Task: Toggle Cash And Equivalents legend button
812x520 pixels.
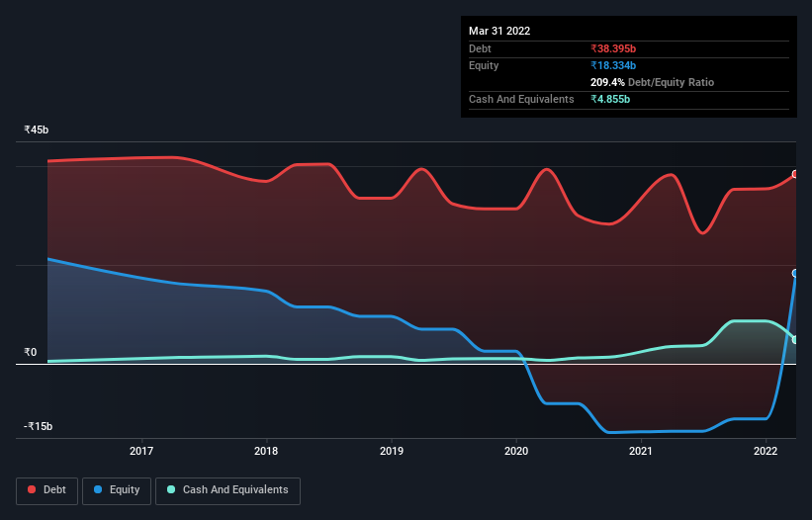Action: [227, 490]
